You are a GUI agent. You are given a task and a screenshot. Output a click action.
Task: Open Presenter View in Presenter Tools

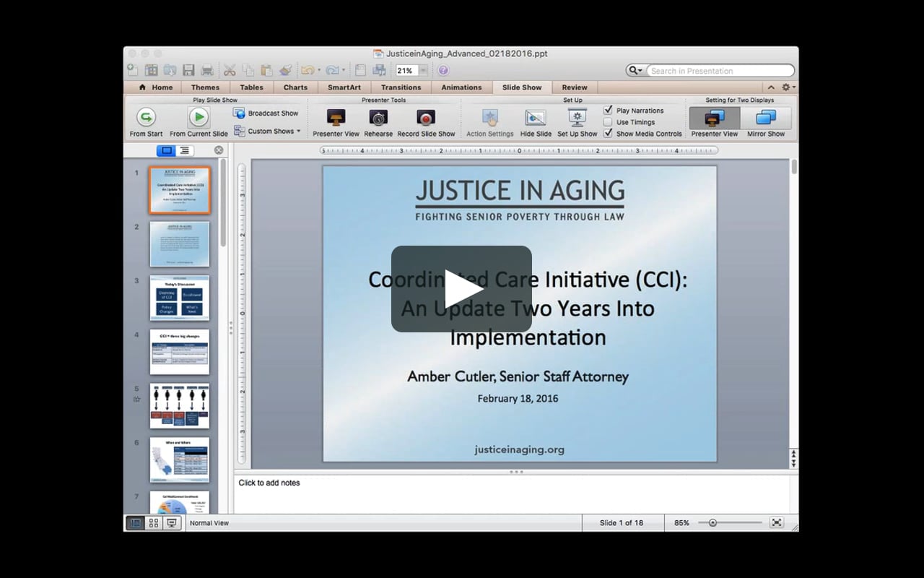pos(336,122)
